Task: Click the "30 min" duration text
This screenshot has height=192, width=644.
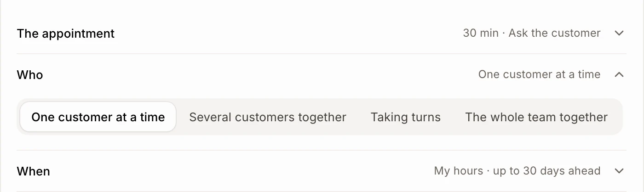Action: point(481,33)
